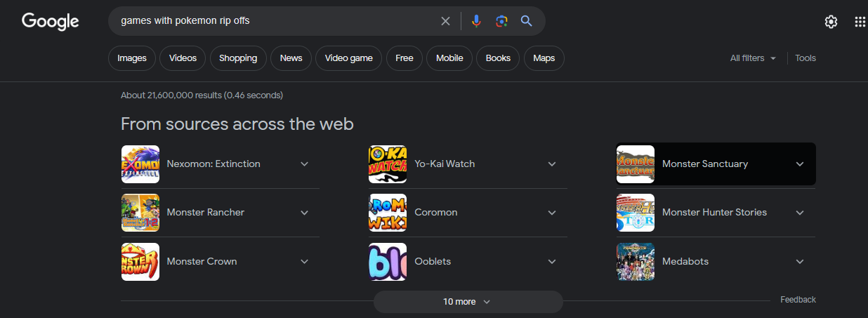Click the Monster Crown thumbnail
The width and height of the screenshot is (868, 318).
[x=140, y=262]
